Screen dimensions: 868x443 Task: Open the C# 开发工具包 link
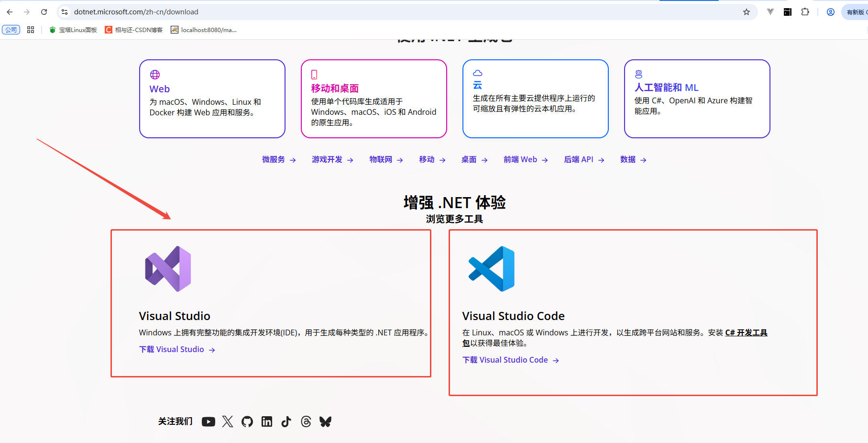tap(746, 333)
